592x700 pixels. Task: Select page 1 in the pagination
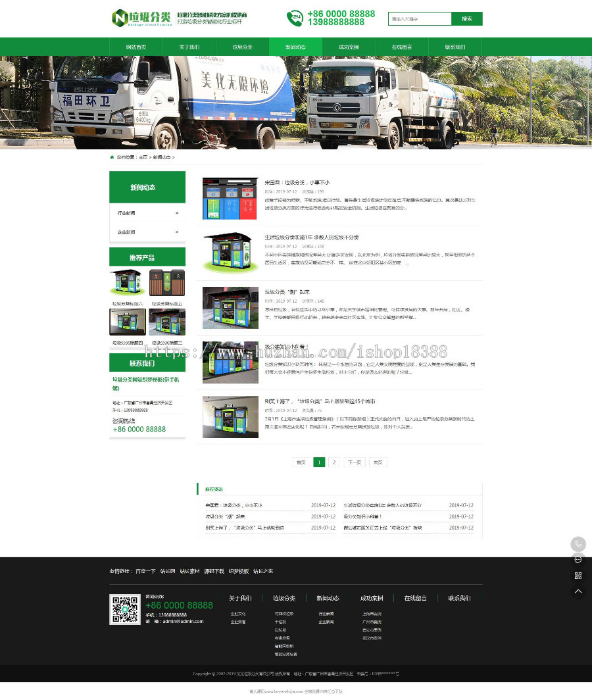tap(319, 463)
